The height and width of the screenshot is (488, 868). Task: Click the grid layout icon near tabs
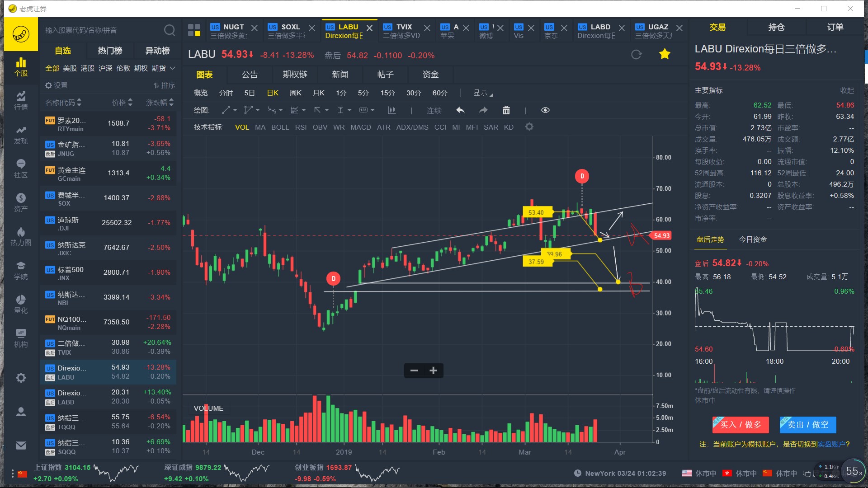click(194, 30)
